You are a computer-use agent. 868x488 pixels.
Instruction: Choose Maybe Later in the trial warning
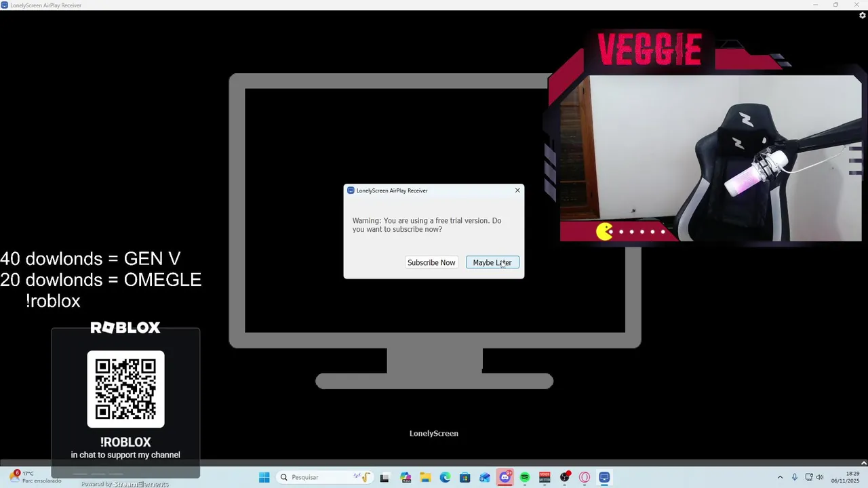(x=492, y=262)
